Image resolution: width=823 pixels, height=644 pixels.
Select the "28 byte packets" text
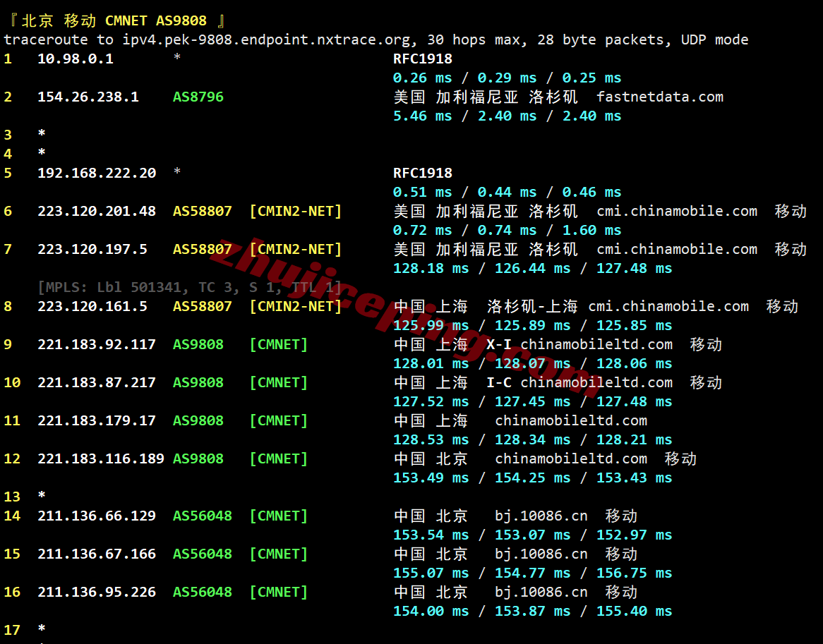click(x=604, y=40)
